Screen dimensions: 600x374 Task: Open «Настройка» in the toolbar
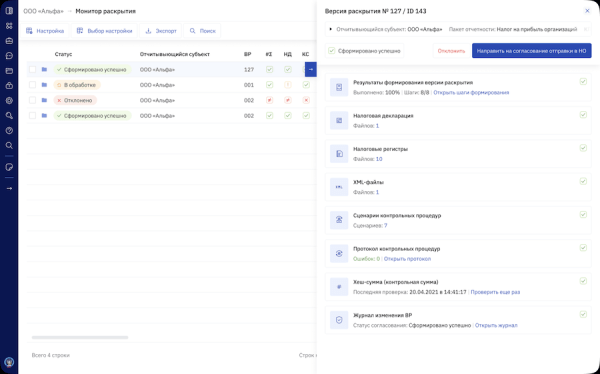pos(45,31)
